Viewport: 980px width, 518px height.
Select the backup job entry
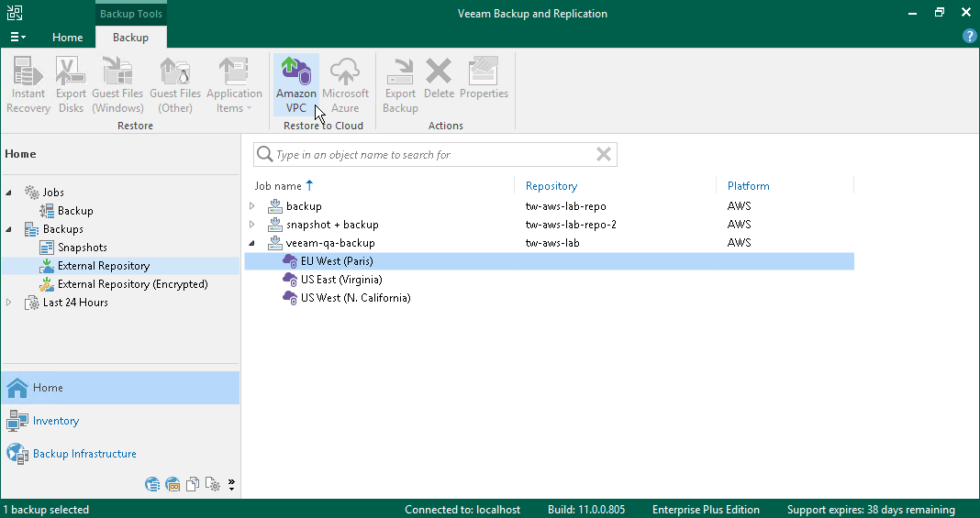pos(304,206)
